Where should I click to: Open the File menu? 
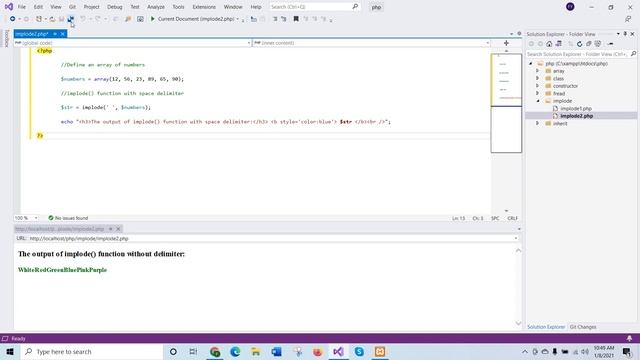[x=22, y=7]
